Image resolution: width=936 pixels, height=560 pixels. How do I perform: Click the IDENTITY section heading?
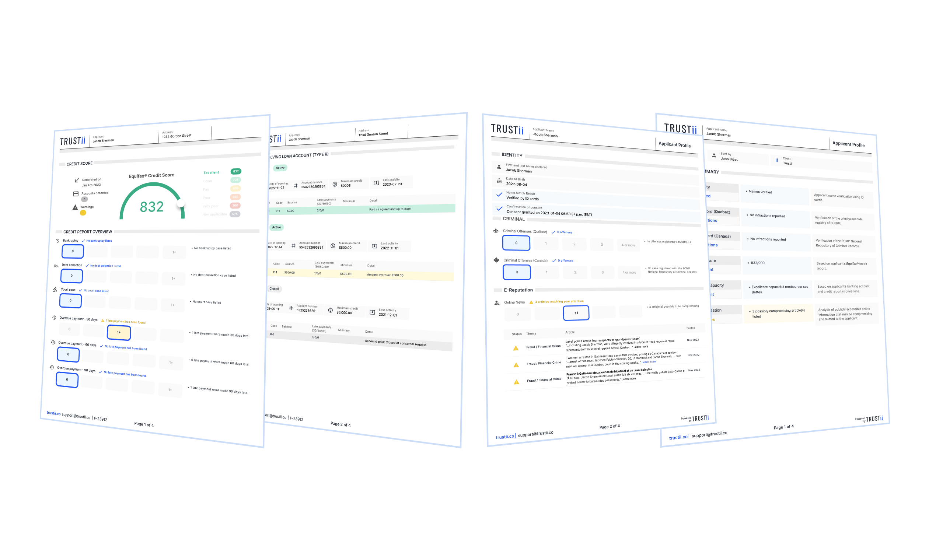click(x=512, y=155)
